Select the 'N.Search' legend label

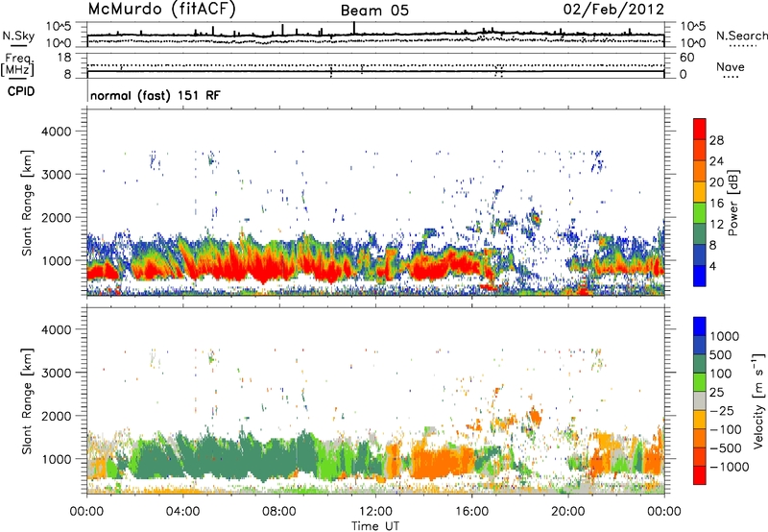click(741, 36)
